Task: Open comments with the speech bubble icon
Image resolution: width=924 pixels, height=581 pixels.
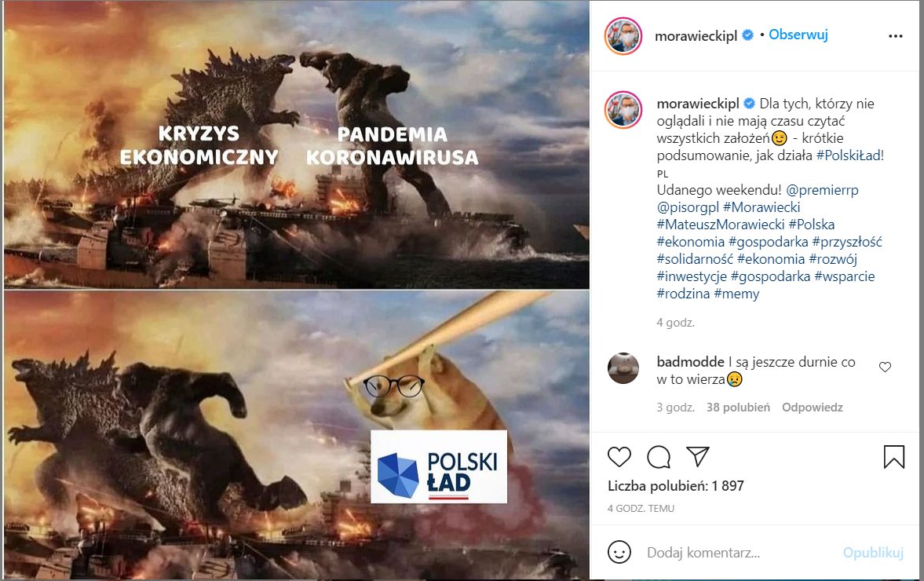Action: [658, 457]
